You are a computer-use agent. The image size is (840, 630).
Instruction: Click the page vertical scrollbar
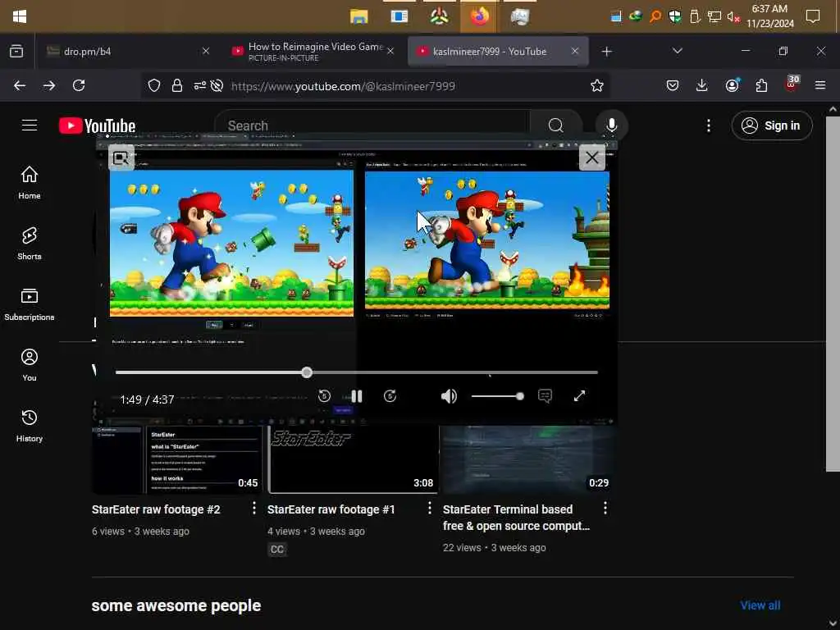coord(833,294)
